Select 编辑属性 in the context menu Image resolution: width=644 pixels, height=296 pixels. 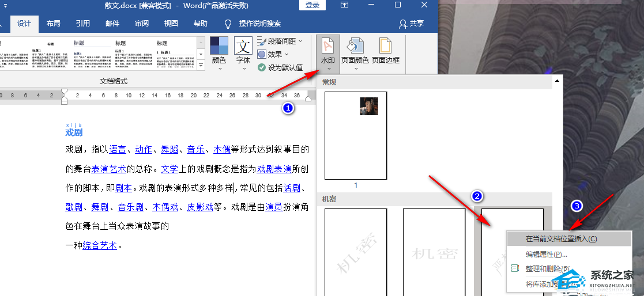(x=546, y=254)
